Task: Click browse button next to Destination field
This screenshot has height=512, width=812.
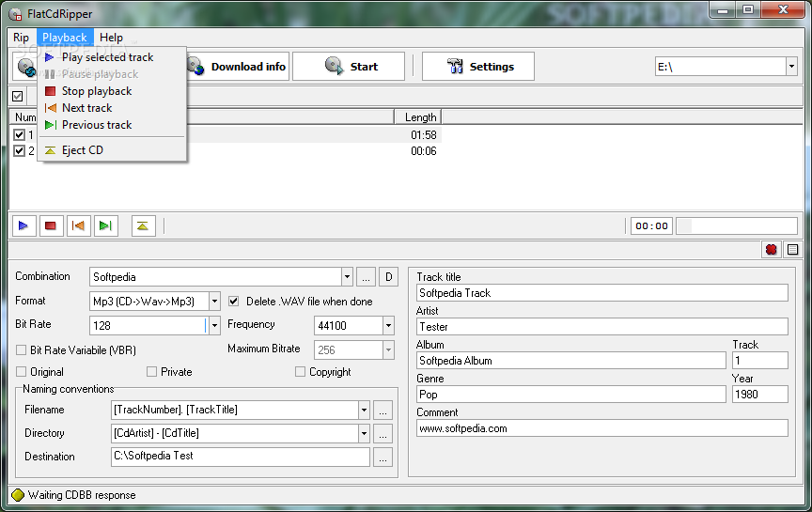Action: pyautogui.click(x=383, y=458)
